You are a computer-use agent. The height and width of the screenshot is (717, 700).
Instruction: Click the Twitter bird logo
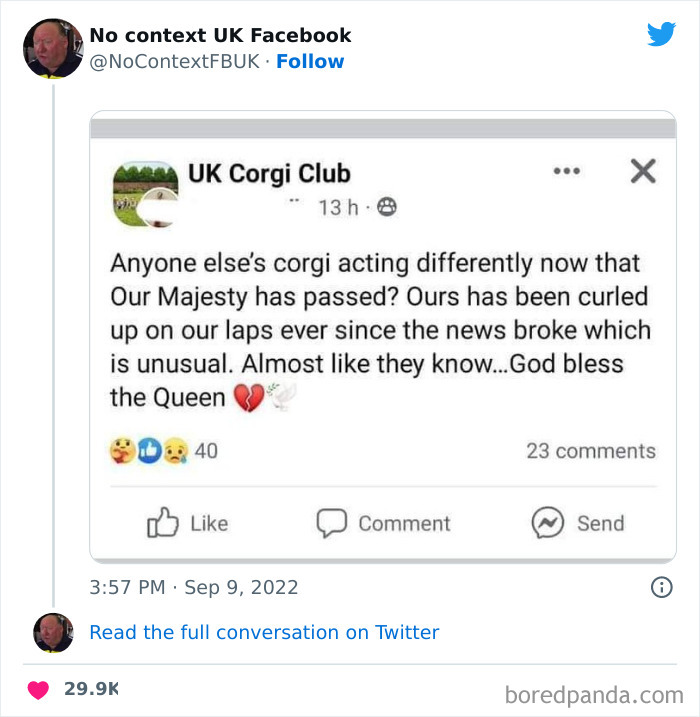point(661,34)
